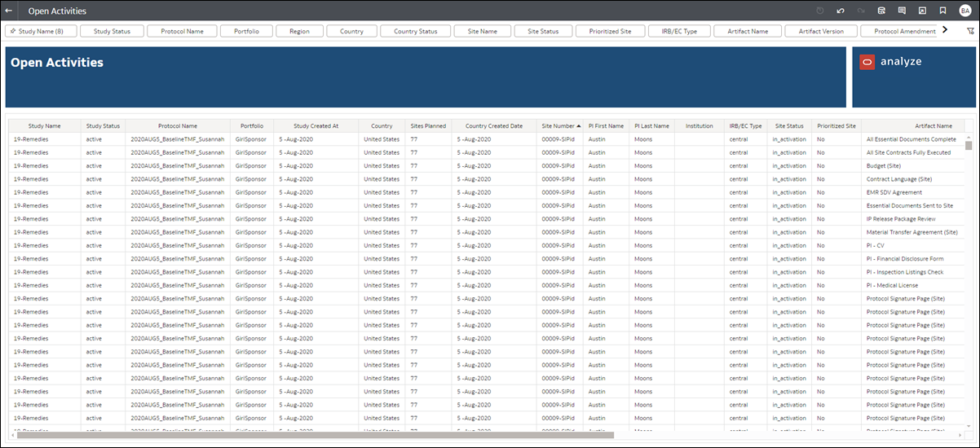Viewport: 980px width, 448px height.
Task: Sort by Study Name column header
Action: (45, 126)
